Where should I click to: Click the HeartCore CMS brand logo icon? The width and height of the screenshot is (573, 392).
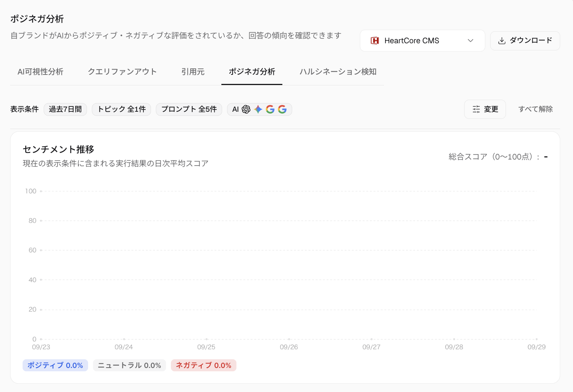coord(375,41)
